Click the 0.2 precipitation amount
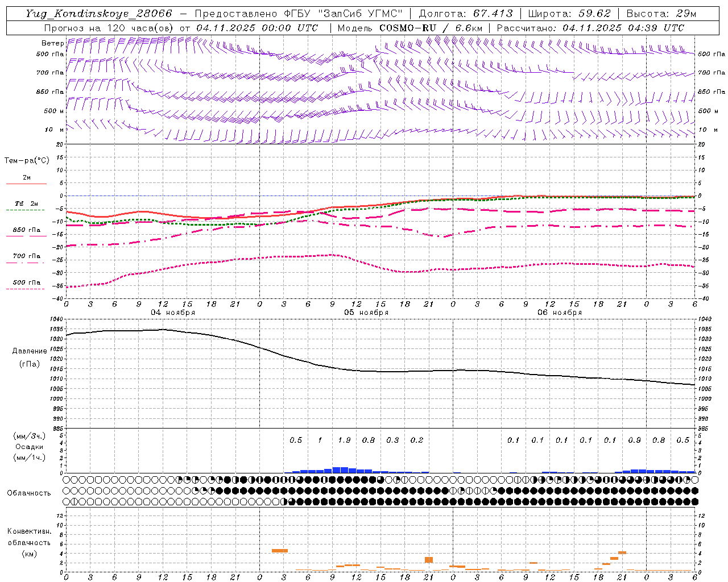This screenshot has width=728, height=582. coord(417,440)
